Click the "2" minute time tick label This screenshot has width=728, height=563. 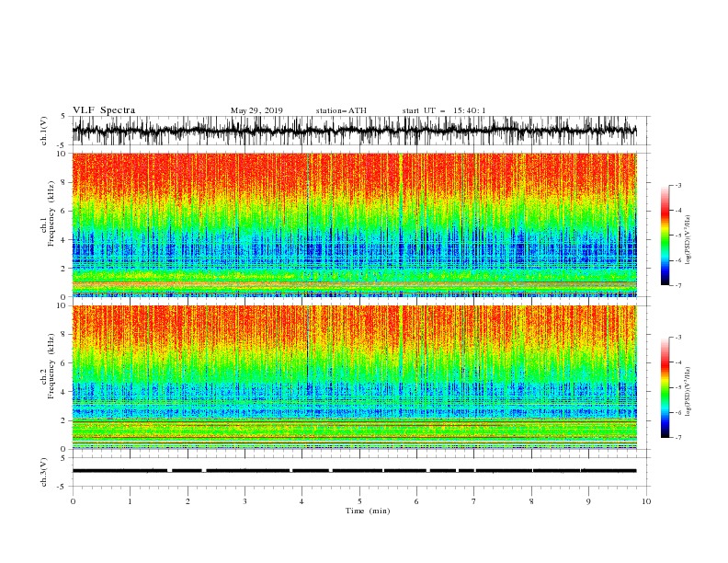(188, 501)
